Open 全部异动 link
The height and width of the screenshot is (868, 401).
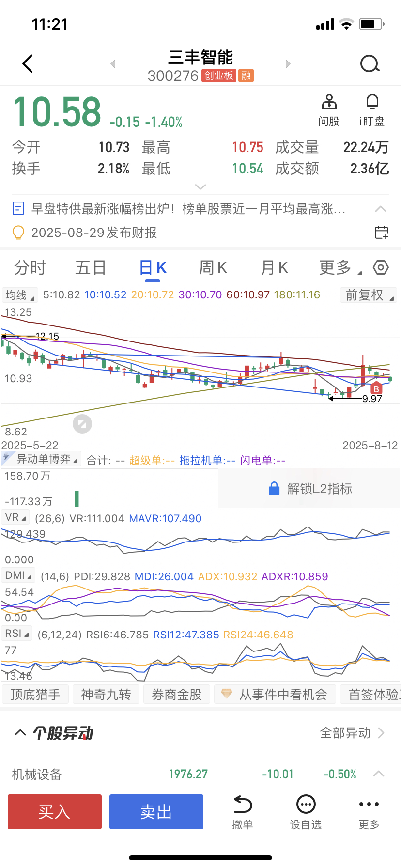[x=352, y=733]
